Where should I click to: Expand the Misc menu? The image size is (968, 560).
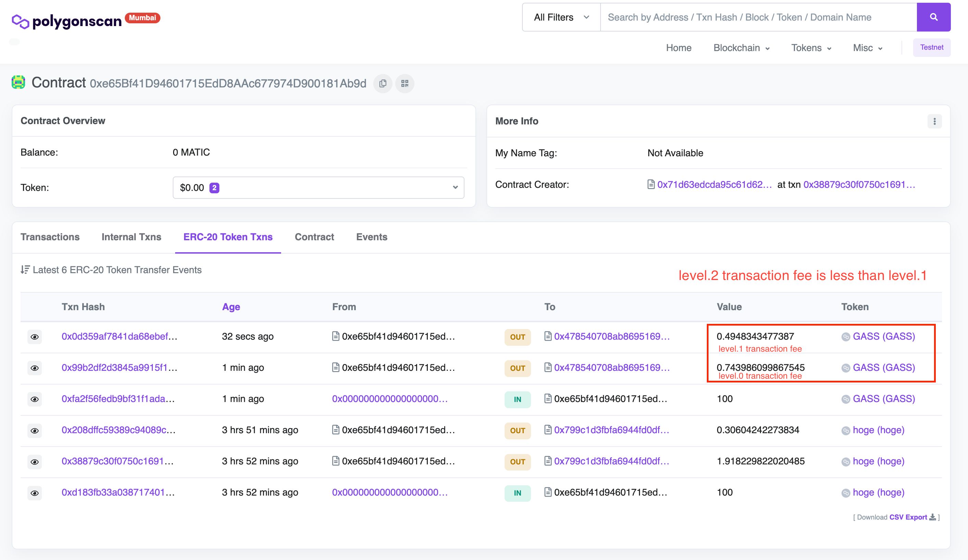(868, 48)
